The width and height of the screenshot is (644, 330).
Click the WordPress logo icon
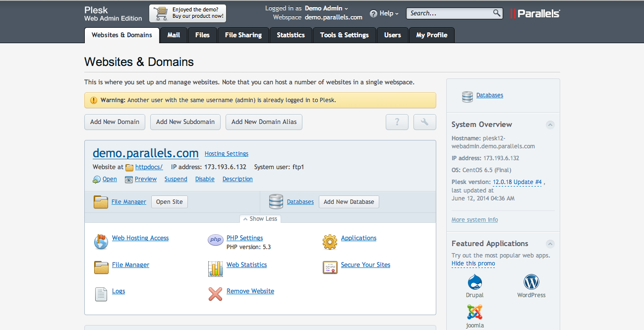click(x=531, y=282)
